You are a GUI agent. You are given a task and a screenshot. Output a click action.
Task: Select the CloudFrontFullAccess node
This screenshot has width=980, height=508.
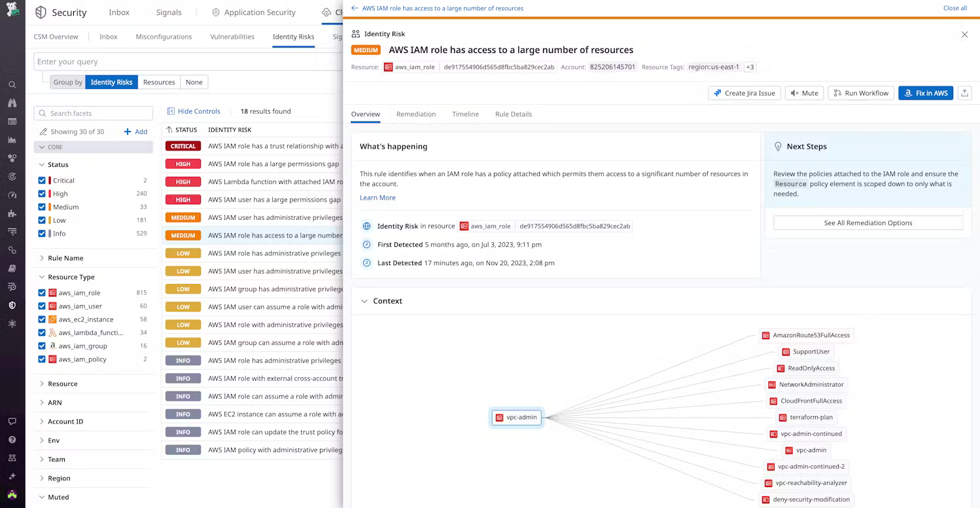(806, 401)
